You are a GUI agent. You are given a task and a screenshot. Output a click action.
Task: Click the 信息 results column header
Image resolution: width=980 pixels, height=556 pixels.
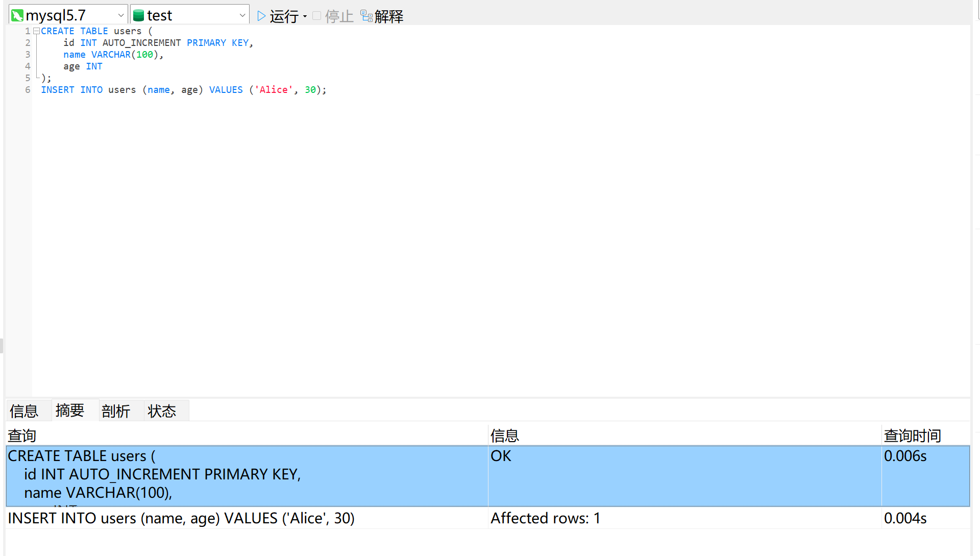(x=505, y=436)
